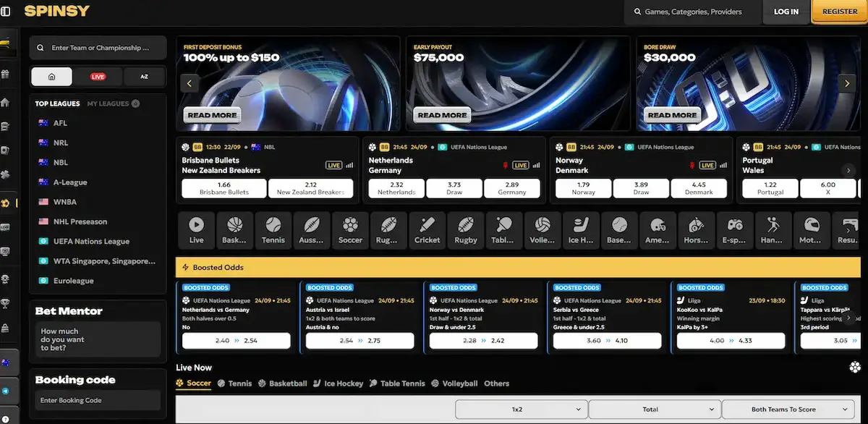Bet on Brisbane Bullets at 1.66
Image resolution: width=868 pixels, height=424 pixels.
[224, 188]
